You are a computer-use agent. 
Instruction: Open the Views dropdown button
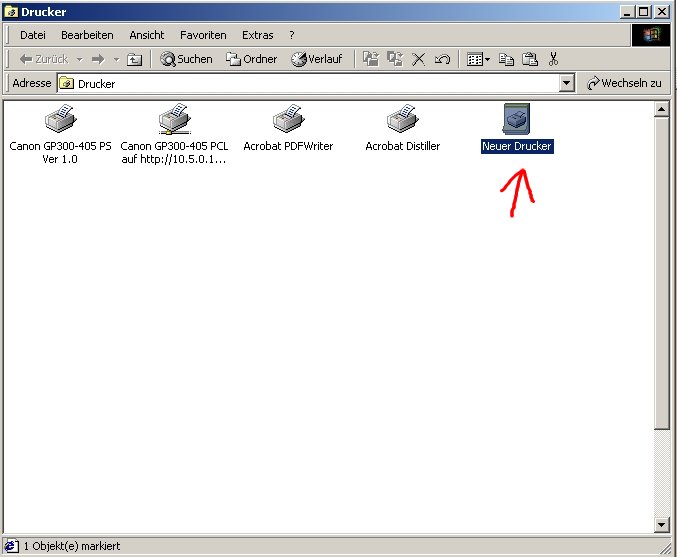478,59
